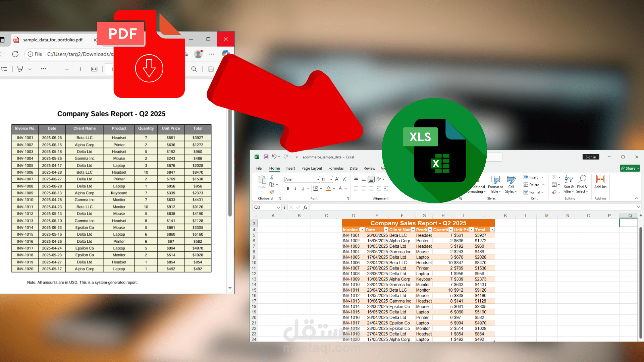This screenshot has height=362, width=644.
Task: Open the File menu in Excel
Action: pos(259,168)
